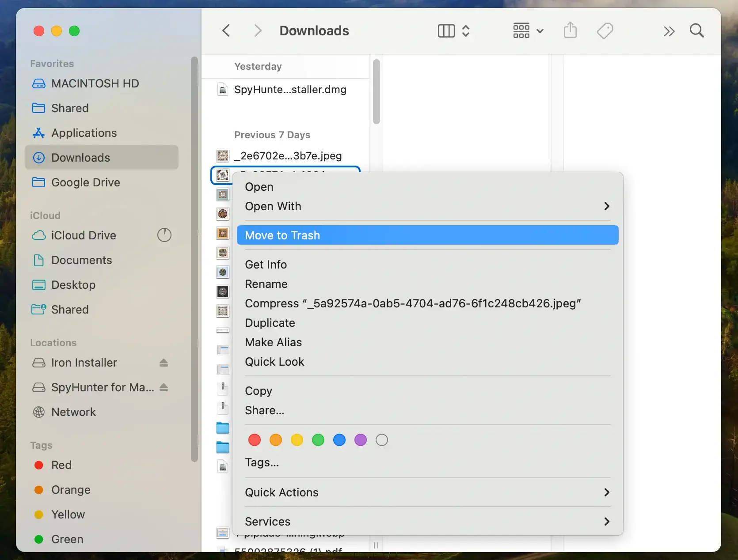Open Applications in the sidebar

tap(84, 133)
